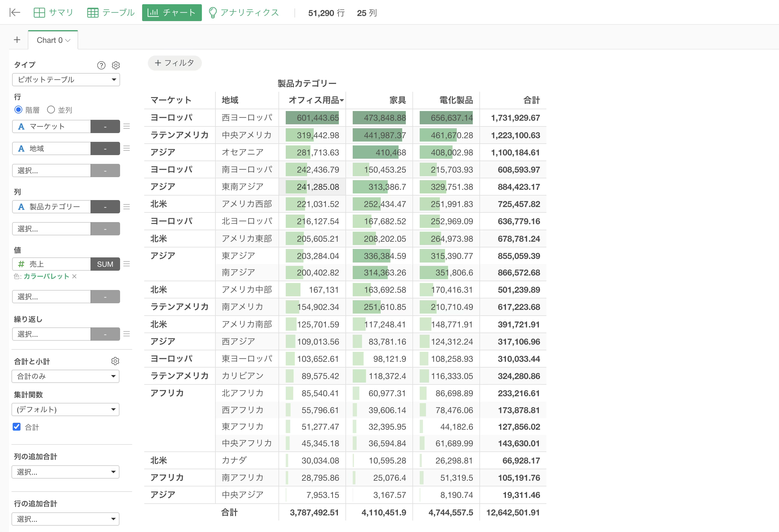The height and width of the screenshot is (532, 779).
Task: Click the 241,285.08 cell in 東南アジア row
Action: click(312, 187)
